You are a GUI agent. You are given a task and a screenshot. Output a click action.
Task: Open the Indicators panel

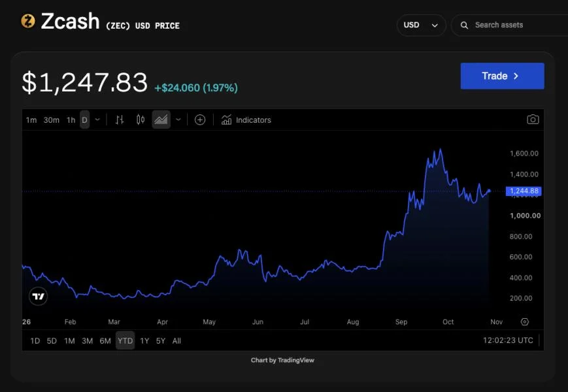click(x=246, y=120)
